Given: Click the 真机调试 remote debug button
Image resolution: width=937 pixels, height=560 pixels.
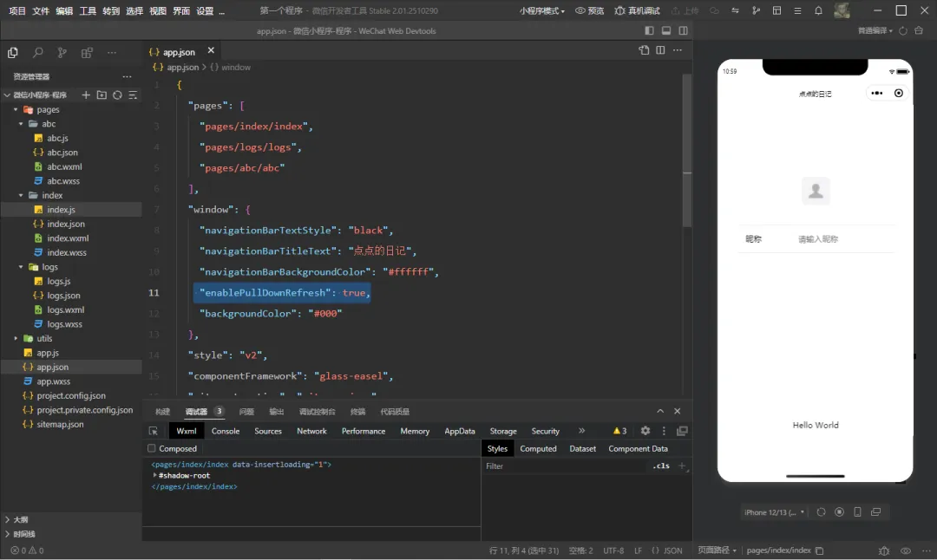Looking at the screenshot, I should 637,10.
